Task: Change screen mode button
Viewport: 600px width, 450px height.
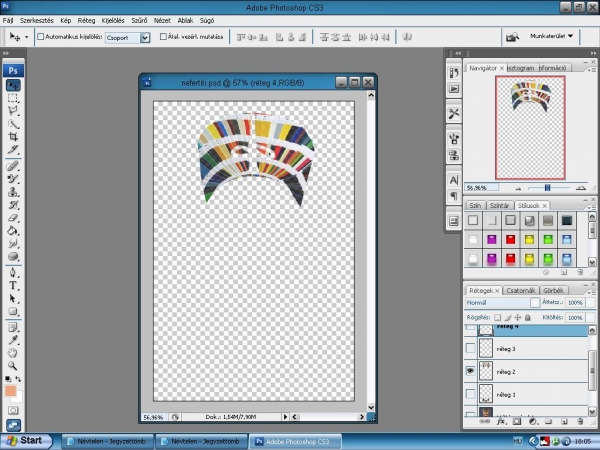Action: [13, 425]
